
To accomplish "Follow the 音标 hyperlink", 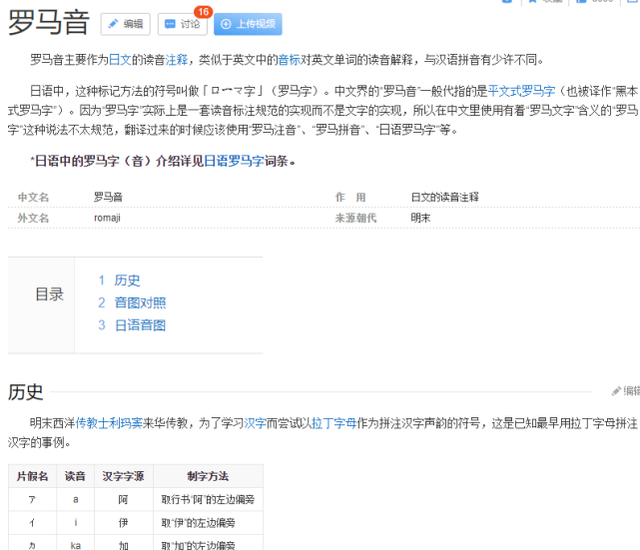I will pos(289,60).
